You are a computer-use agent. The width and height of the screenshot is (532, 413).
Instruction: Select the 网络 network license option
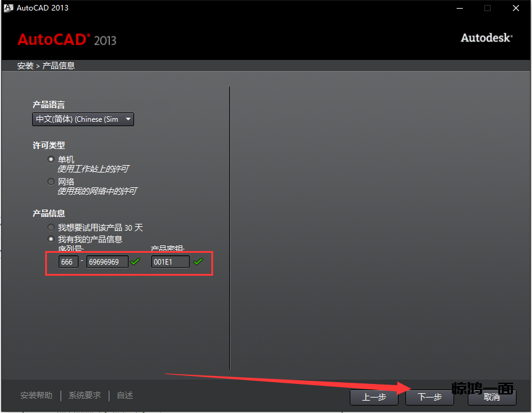pyautogui.click(x=51, y=182)
